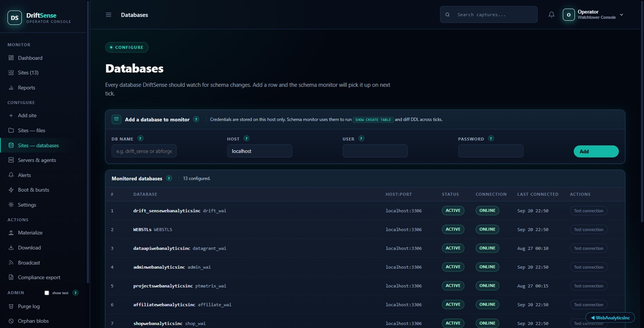
Task: Test connection for drift_sensewebanalyticsinc row
Action: click(x=588, y=211)
